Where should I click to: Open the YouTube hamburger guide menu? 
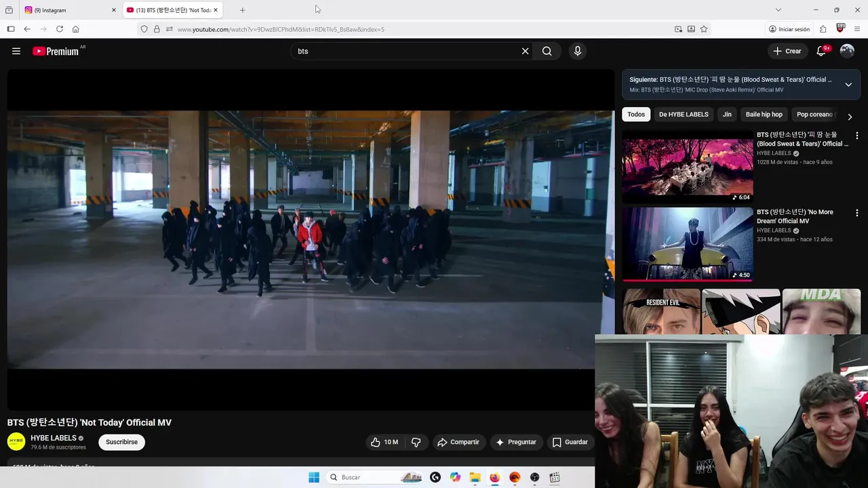point(16,51)
